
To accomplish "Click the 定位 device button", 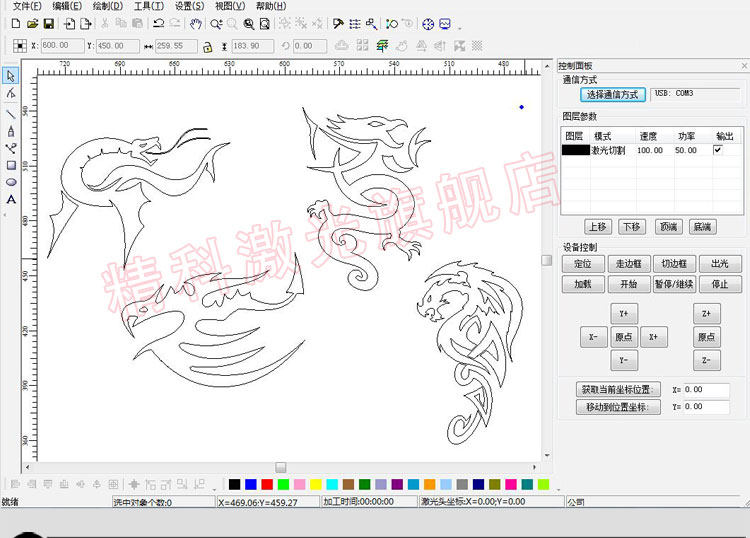I will tap(583, 264).
